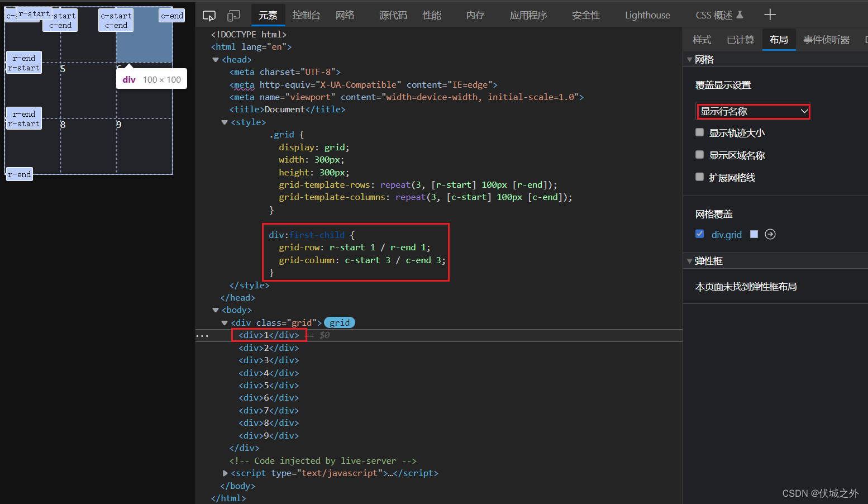
Task: Toggle the device emulation icon
Action: click(x=233, y=16)
